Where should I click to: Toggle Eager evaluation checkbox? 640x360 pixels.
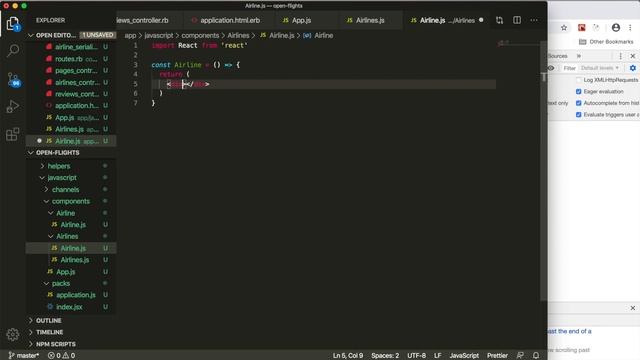578,91
